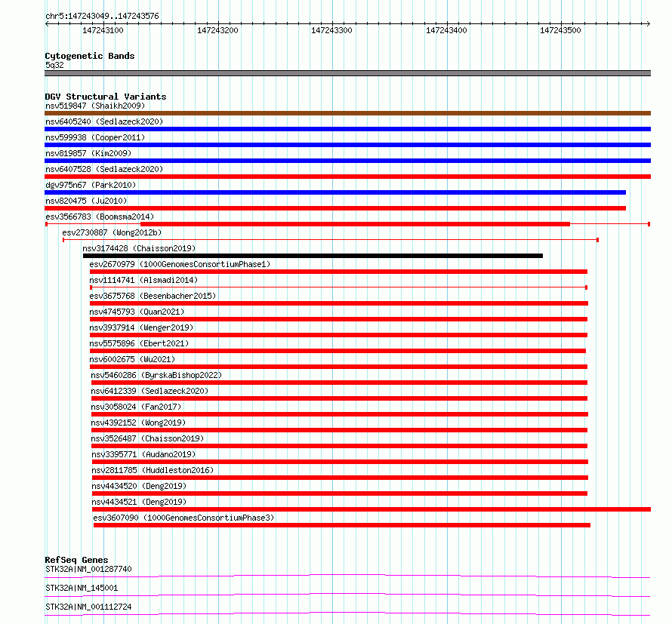Image resolution: width=672 pixels, height=624 pixels.
Task: Click esv2670979 (1000GenomesConsortiumPhase1) label
Action: [180, 264]
